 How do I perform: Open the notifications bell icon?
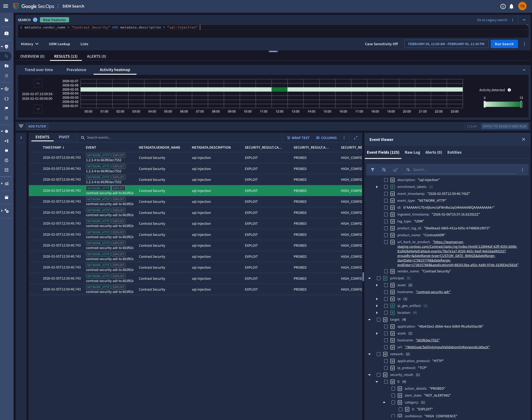pyautogui.click(x=511, y=6)
